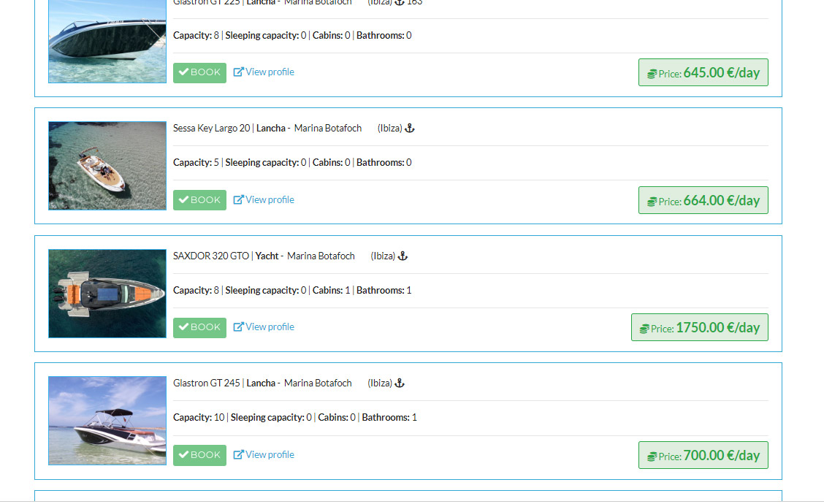Viewport: 824px width, 504px height.
Task: Click the title "SAXDOR 320 GTO"
Action: tap(210, 256)
